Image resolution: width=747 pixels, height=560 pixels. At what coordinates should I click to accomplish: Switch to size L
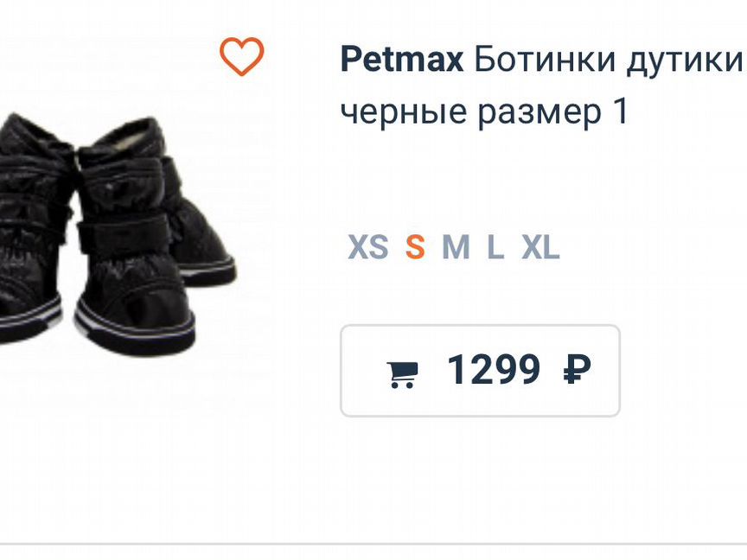point(493,250)
